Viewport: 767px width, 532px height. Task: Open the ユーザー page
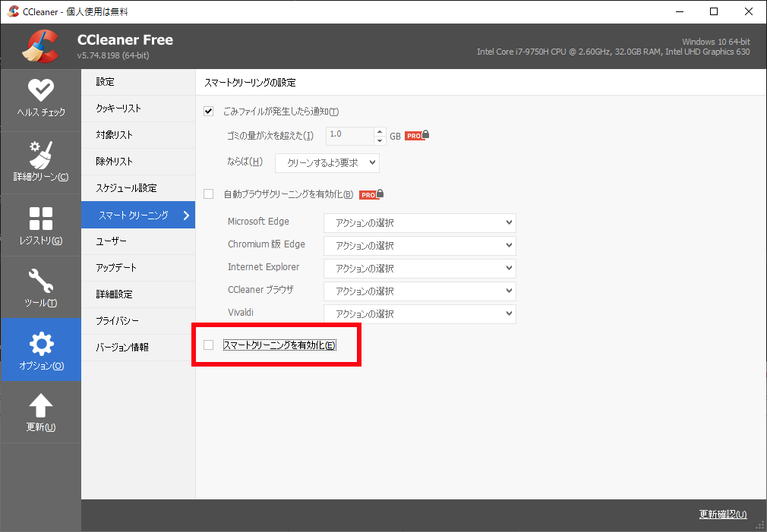pos(138,241)
